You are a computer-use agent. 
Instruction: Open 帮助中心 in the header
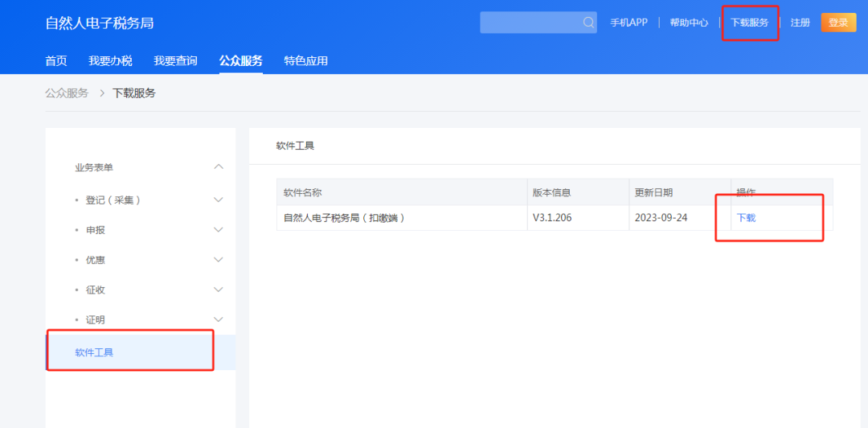(x=690, y=23)
